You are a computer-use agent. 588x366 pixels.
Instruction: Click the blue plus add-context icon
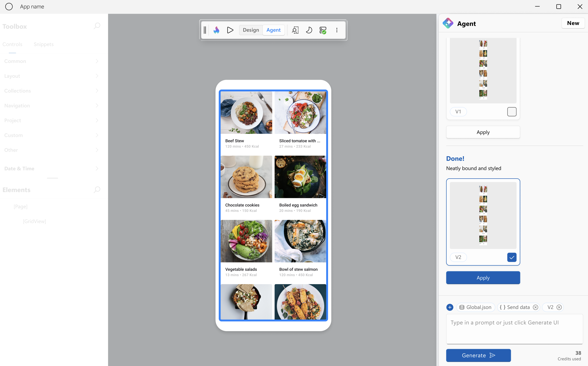click(450, 307)
